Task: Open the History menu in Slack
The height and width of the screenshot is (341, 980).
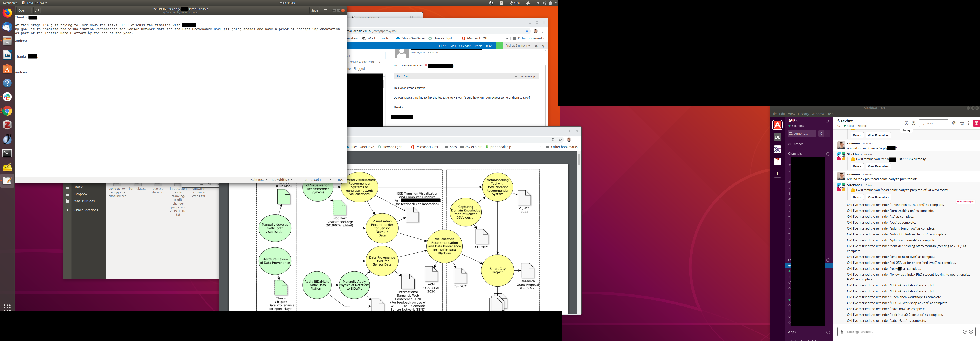Action: 803,114
